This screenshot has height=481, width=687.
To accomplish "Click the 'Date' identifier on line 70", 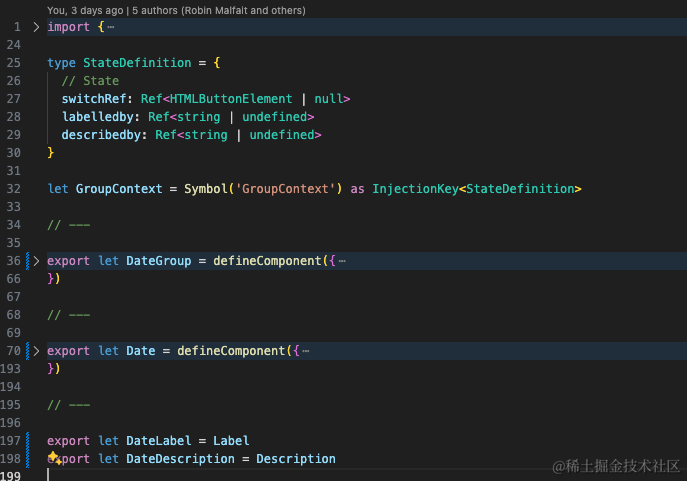I will tap(141, 351).
